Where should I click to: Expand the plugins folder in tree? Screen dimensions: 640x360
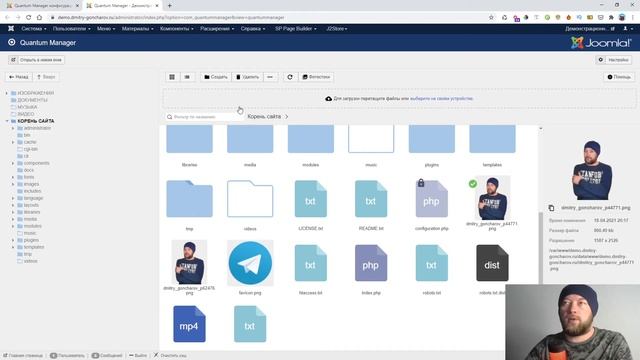click(x=13, y=240)
